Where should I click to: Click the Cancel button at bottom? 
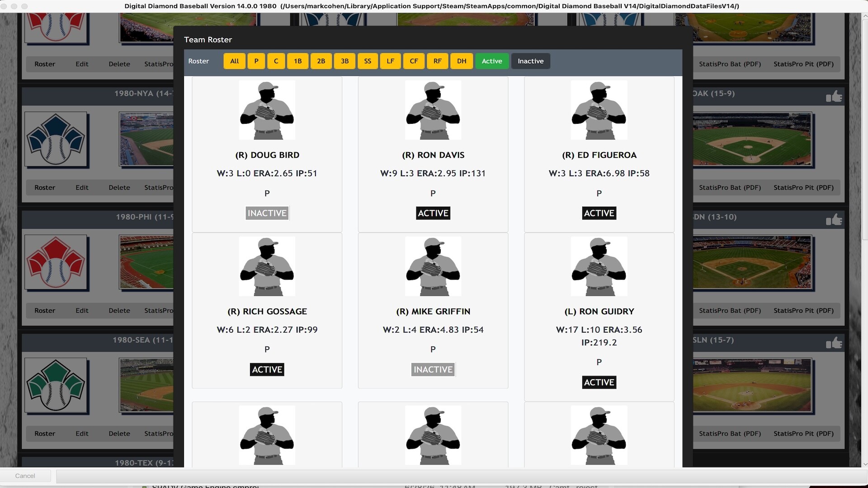(25, 476)
